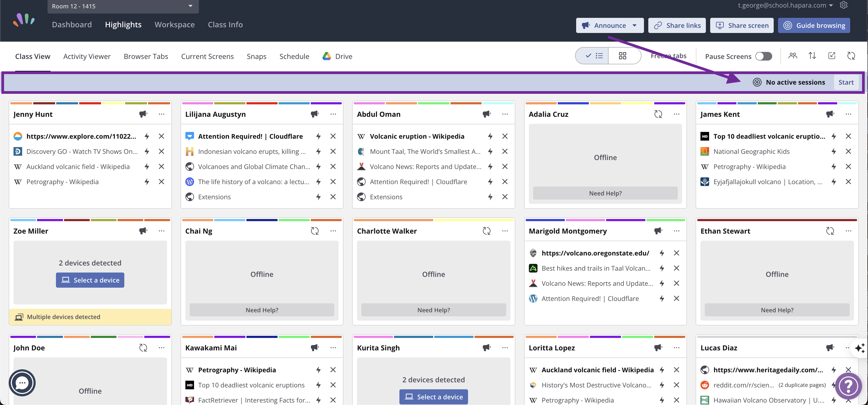Open the sort order arrows icon
Viewport: 868px width, 405px height.
pyautogui.click(x=812, y=56)
